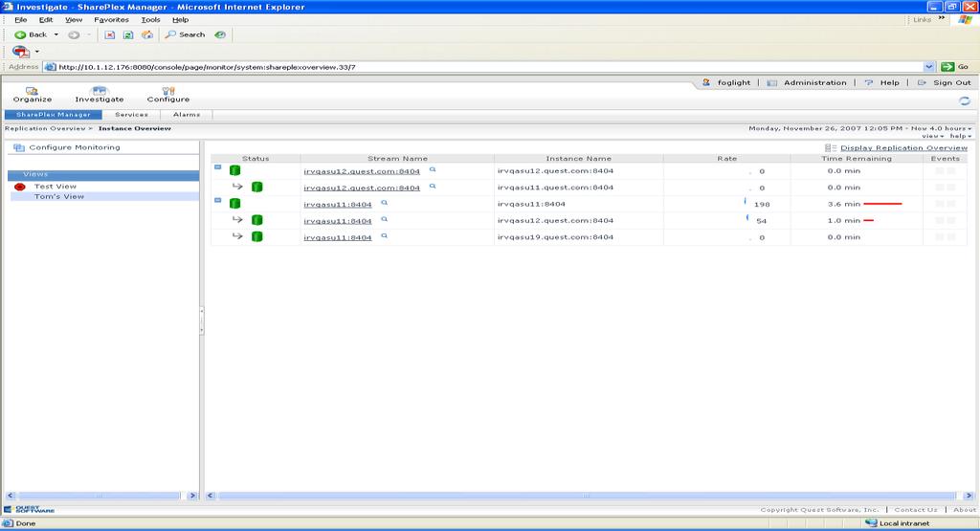The width and height of the screenshot is (980, 531).
Task: Open the About footer link
Action: point(965,510)
